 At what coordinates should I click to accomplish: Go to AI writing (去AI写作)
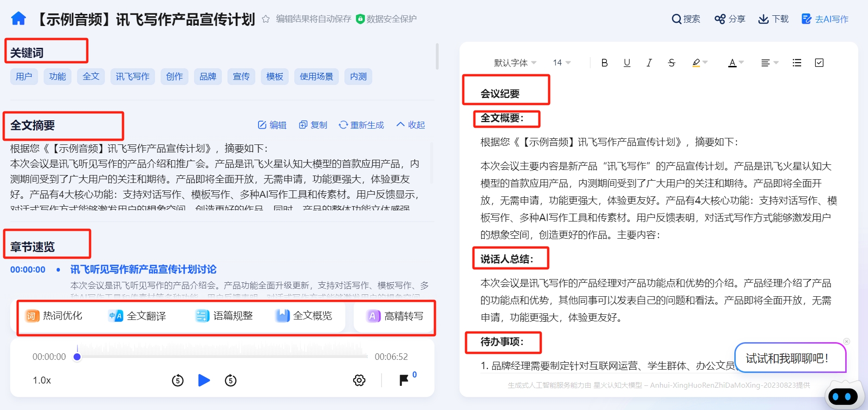click(825, 19)
